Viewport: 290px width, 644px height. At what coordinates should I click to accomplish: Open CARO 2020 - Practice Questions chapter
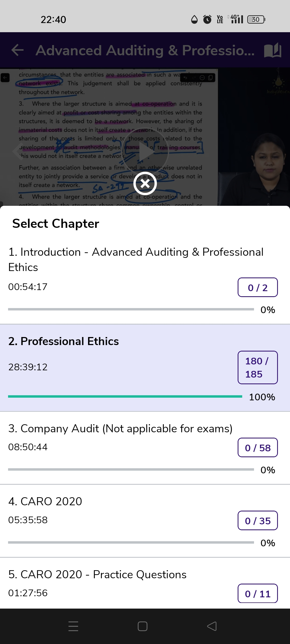tap(97, 575)
